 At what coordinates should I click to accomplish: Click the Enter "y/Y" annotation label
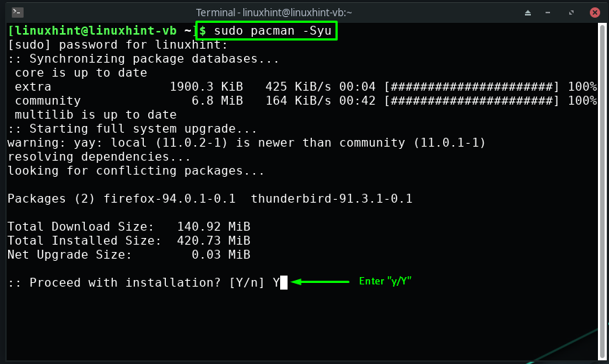click(x=385, y=281)
